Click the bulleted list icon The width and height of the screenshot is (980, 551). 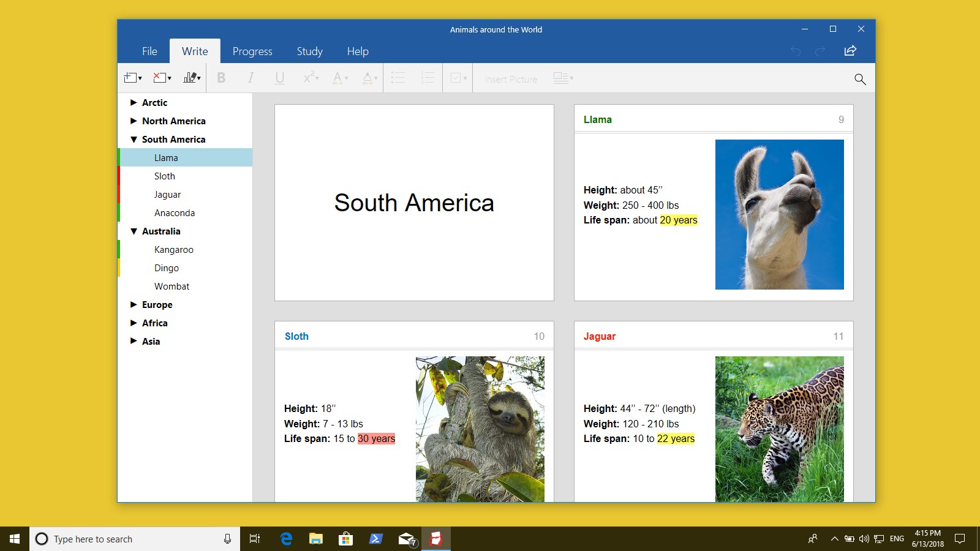click(398, 78)
